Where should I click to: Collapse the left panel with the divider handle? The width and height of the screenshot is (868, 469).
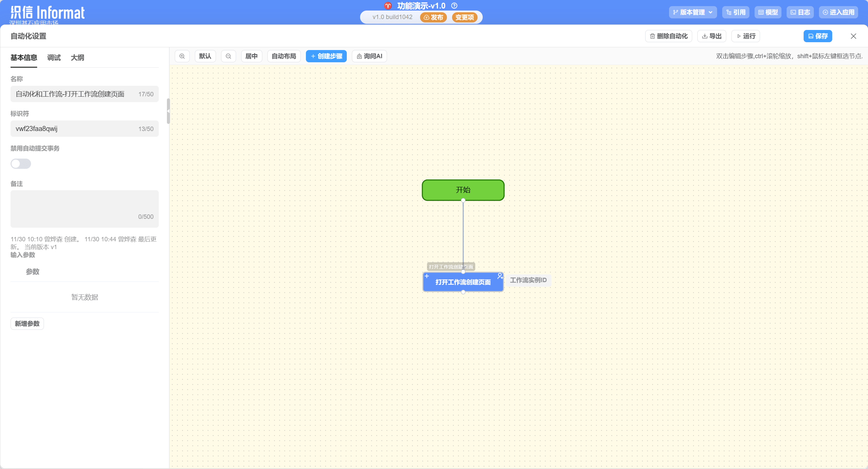(168, 111)
